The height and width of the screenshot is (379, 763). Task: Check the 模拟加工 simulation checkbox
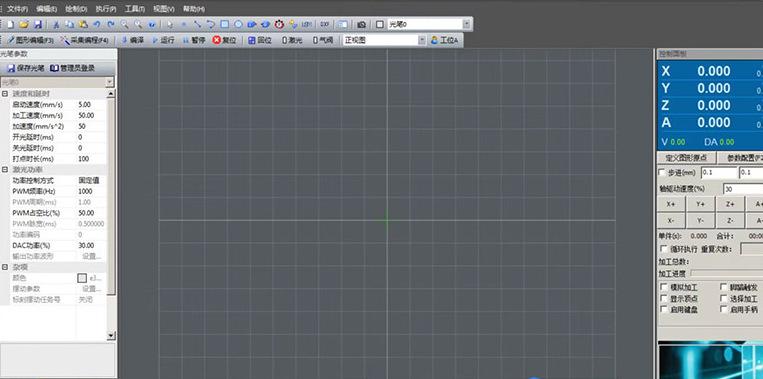tap(664, 288)
